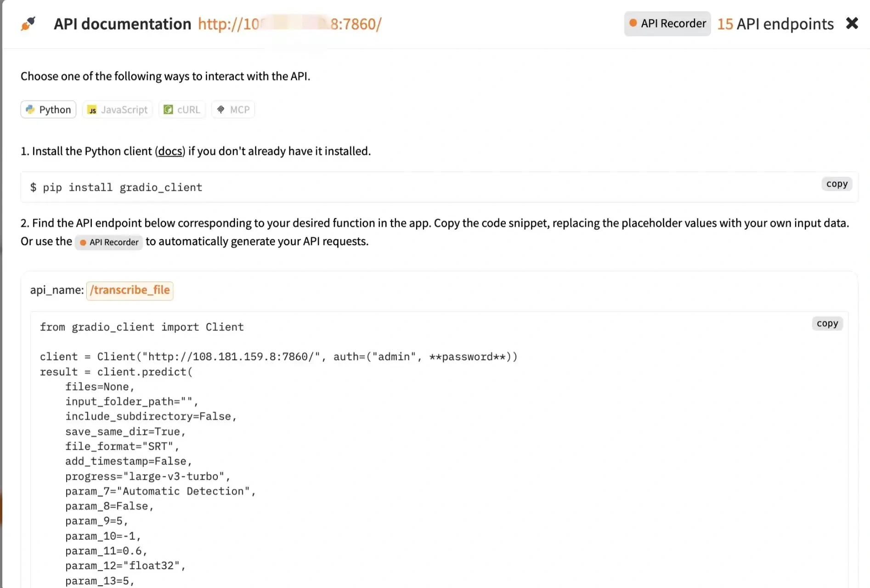The image size is (870, 588).
Task: Start the API Recorder in header
Action: click(x=667, y=23)
